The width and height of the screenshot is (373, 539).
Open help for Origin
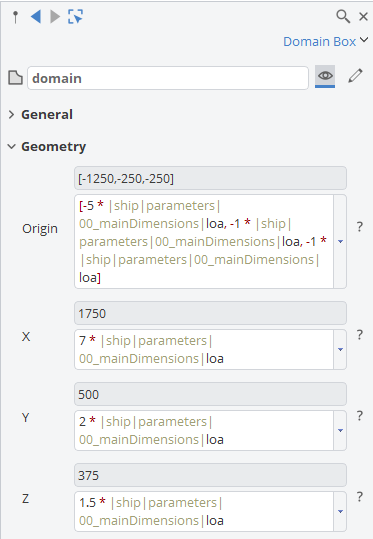[x=359, y=227]
